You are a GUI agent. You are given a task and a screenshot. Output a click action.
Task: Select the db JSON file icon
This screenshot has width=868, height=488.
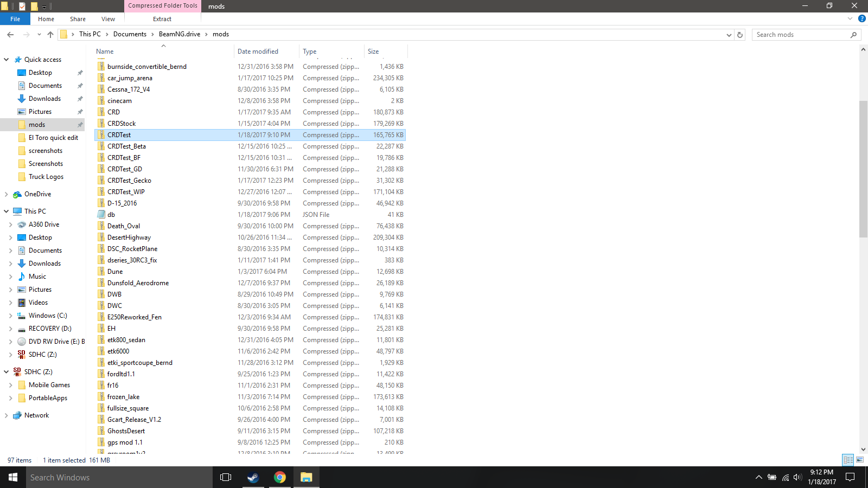[101, 215]
